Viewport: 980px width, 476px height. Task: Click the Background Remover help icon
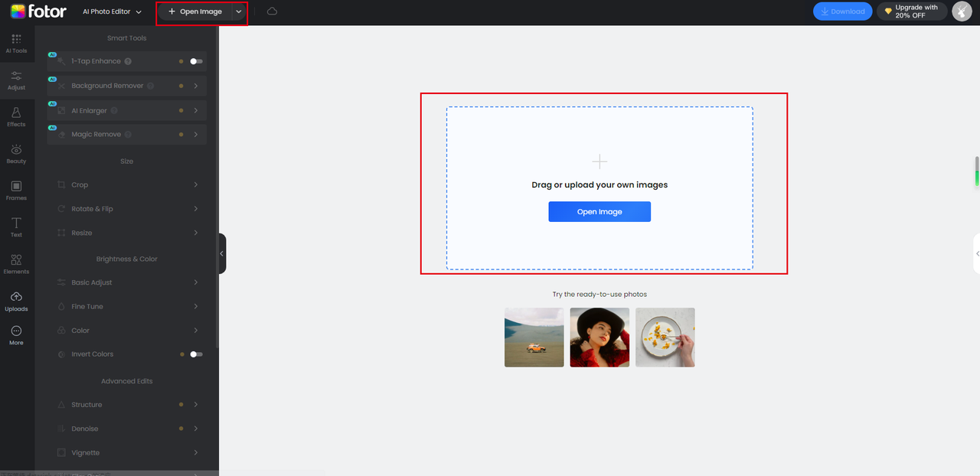point(151,86)
